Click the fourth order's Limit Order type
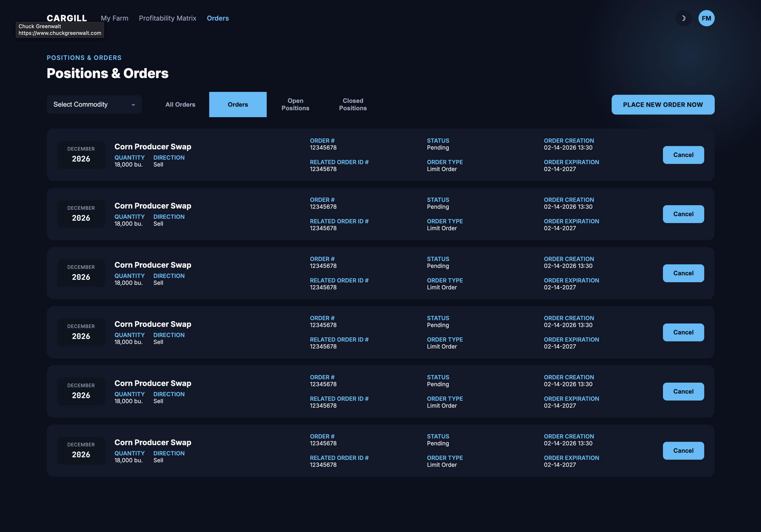This screenshot has width=761, height=532. click(442, 346)
